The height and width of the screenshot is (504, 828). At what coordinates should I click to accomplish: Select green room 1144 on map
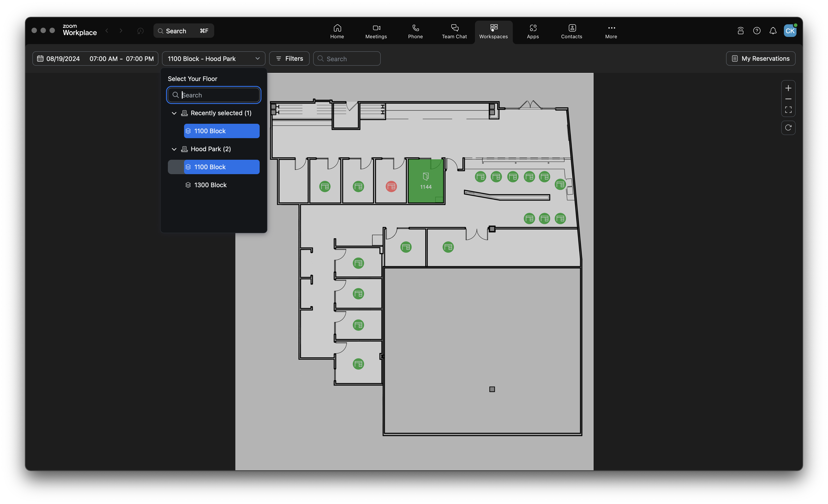426,181
